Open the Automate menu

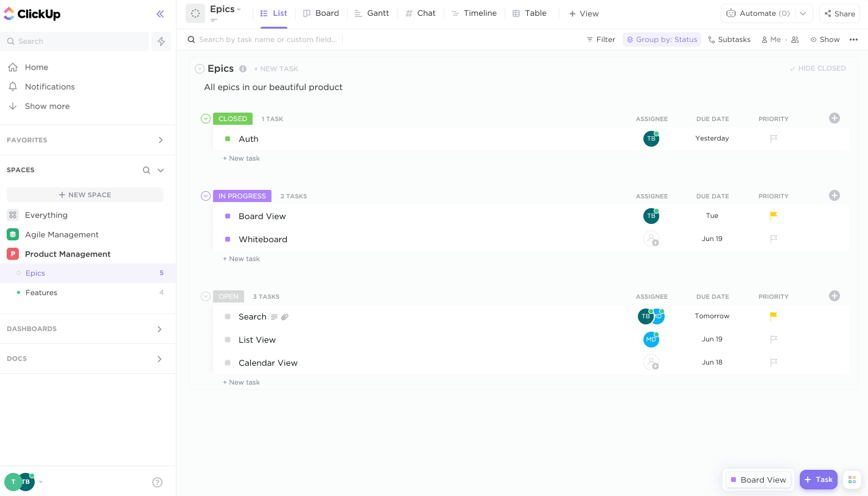(759, 13)
